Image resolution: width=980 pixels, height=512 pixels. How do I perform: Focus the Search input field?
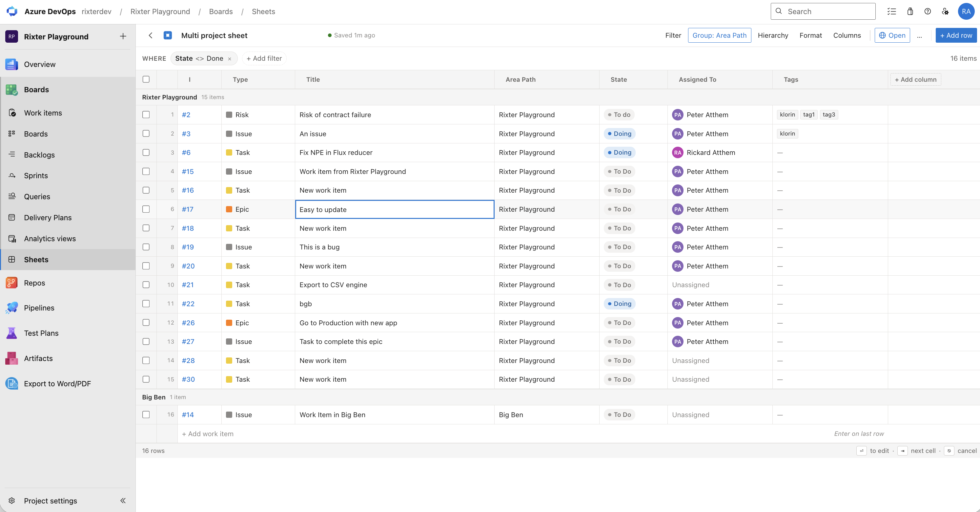(823, 11)
